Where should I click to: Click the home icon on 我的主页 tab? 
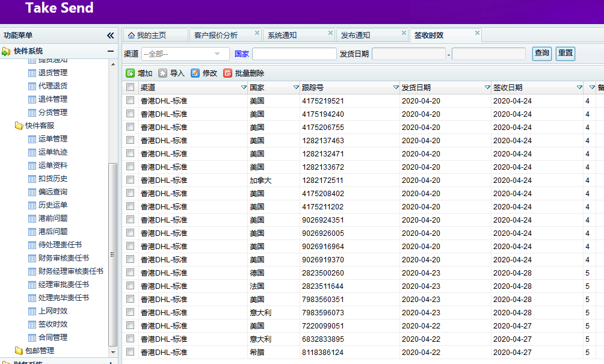click(x=131, y=35)
